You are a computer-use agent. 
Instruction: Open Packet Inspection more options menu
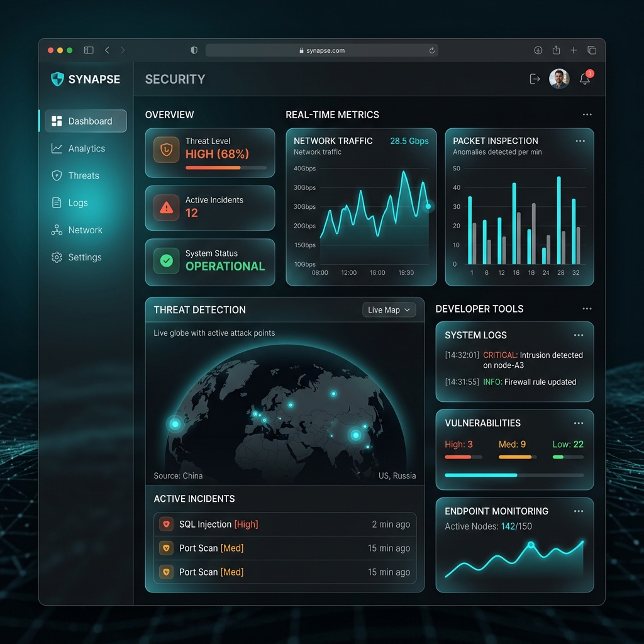[x=580, y=141]
